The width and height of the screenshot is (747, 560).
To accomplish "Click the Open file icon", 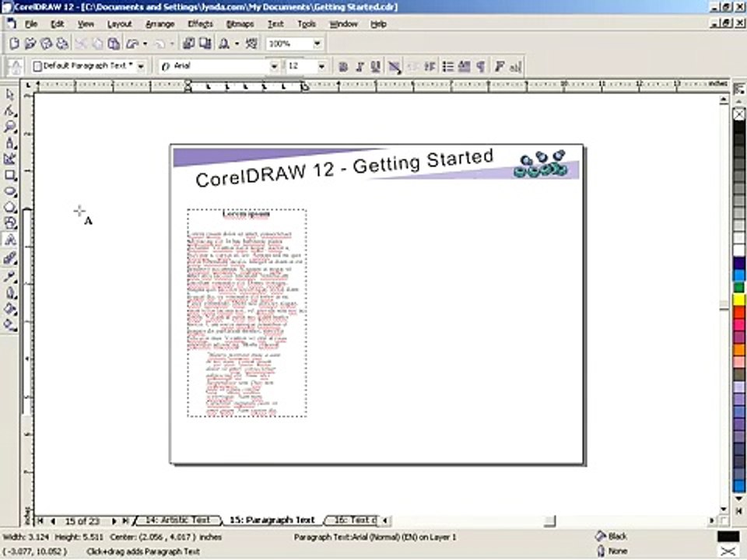I will click(30, 44).
